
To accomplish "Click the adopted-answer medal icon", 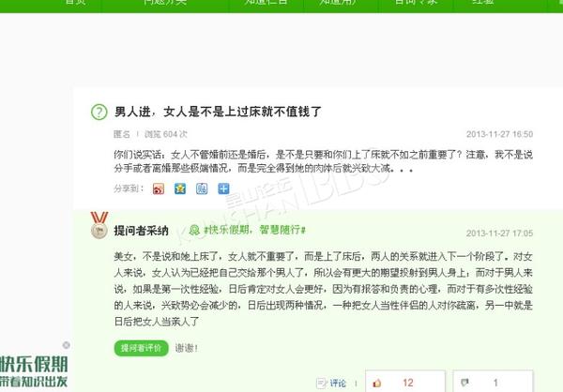I will coord(99,225).
